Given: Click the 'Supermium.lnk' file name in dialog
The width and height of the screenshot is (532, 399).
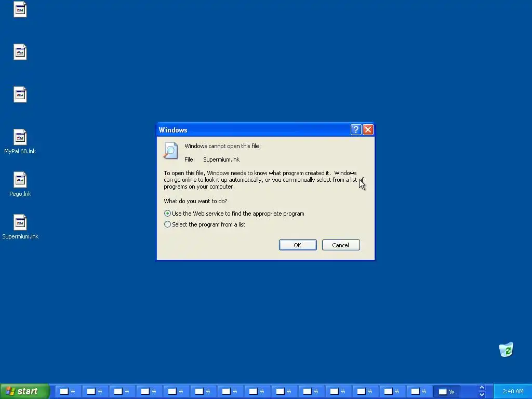Looking at the screenshot, I should click(x=221, y=159).
